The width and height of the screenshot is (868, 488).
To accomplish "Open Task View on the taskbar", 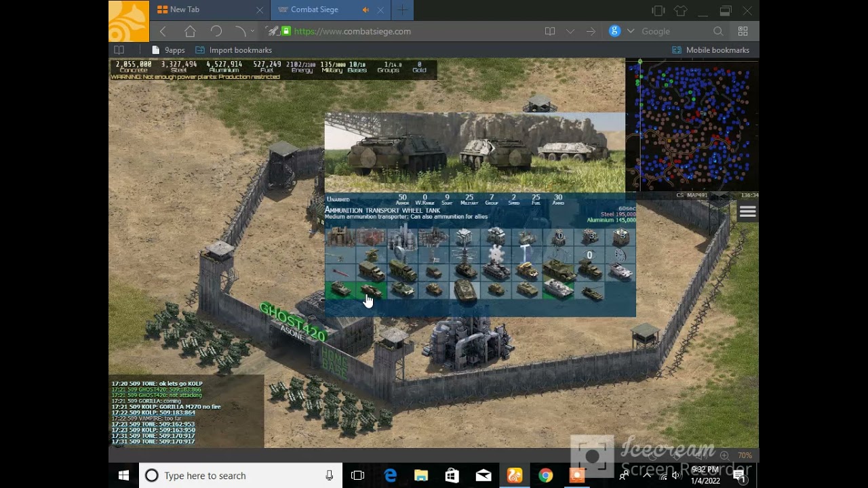I will coord(358,476).
